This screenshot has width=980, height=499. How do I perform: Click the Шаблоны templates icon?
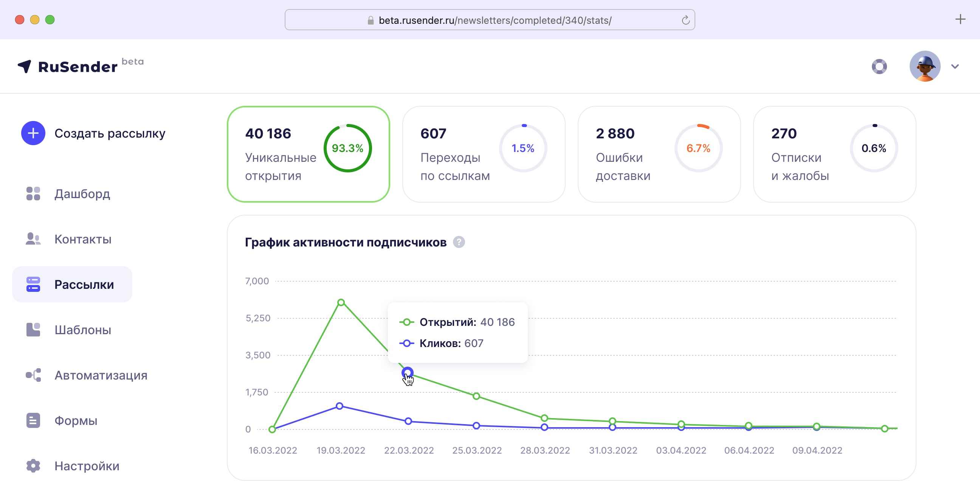33,329
